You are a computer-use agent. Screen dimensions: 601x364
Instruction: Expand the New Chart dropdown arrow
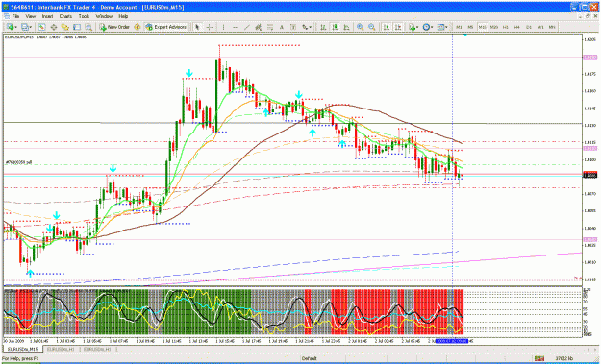tap(15, 27)
